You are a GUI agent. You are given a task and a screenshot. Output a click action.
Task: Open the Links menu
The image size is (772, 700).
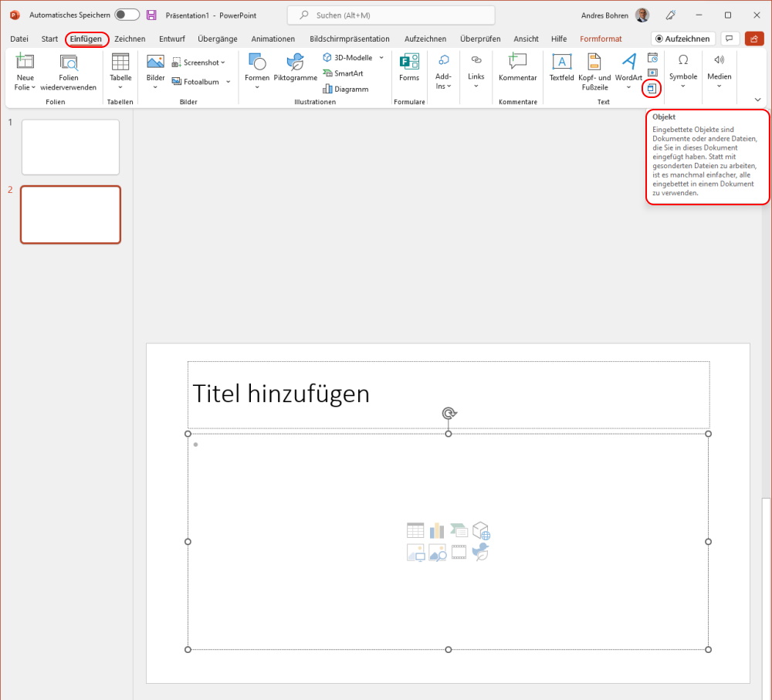pos(476,72)
